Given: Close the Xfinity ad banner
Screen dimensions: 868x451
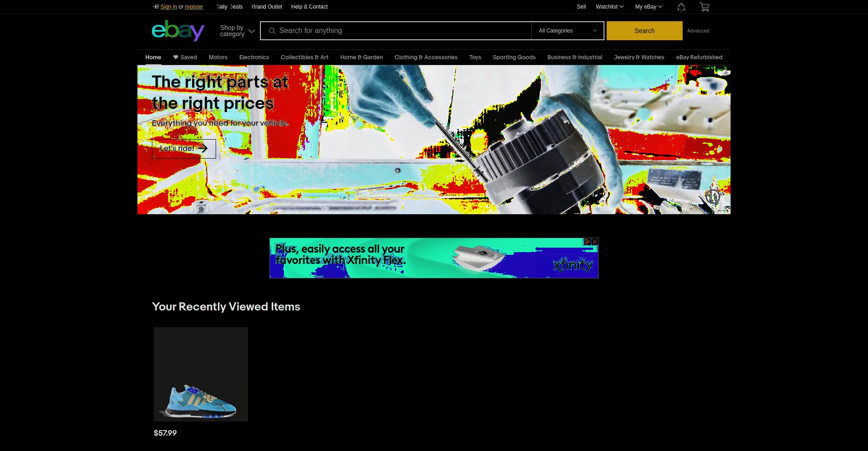Looking at the screenshot, I should [x=594, y=242].
